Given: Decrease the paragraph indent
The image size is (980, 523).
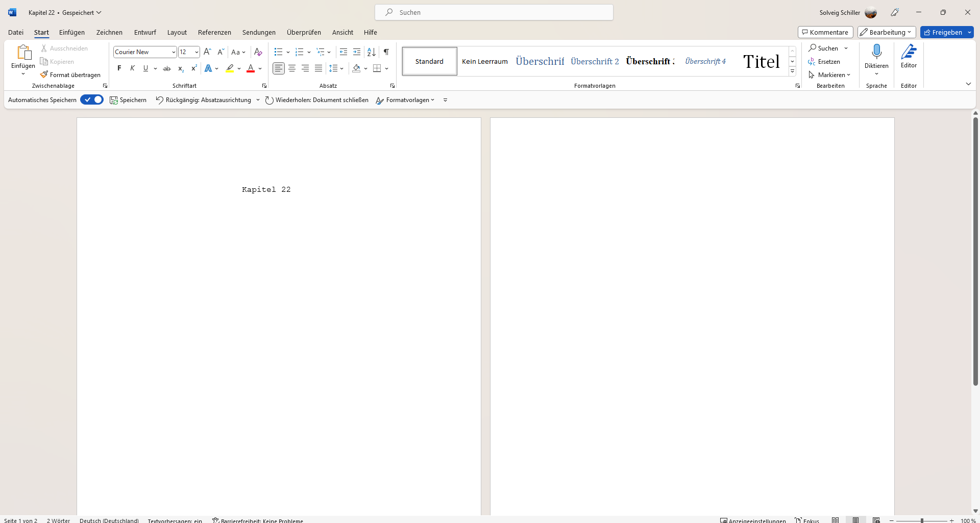Looking at the screenshot, I should [344, 52].
